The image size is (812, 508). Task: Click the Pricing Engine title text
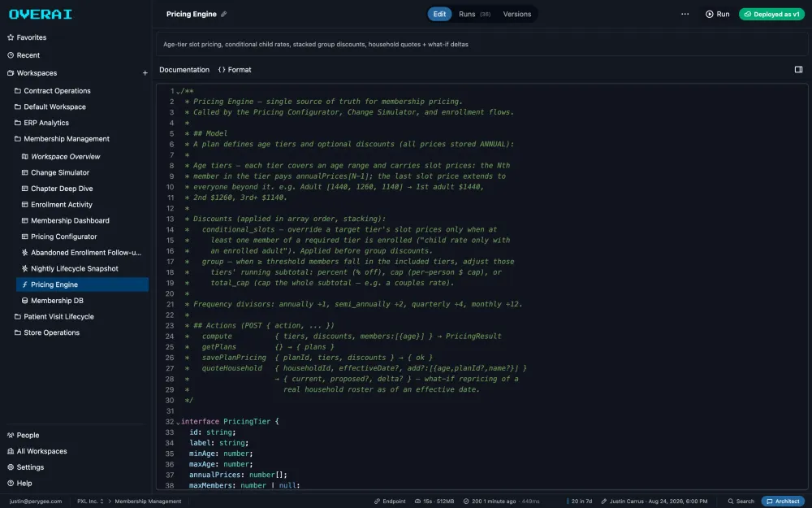pos(191,14)
